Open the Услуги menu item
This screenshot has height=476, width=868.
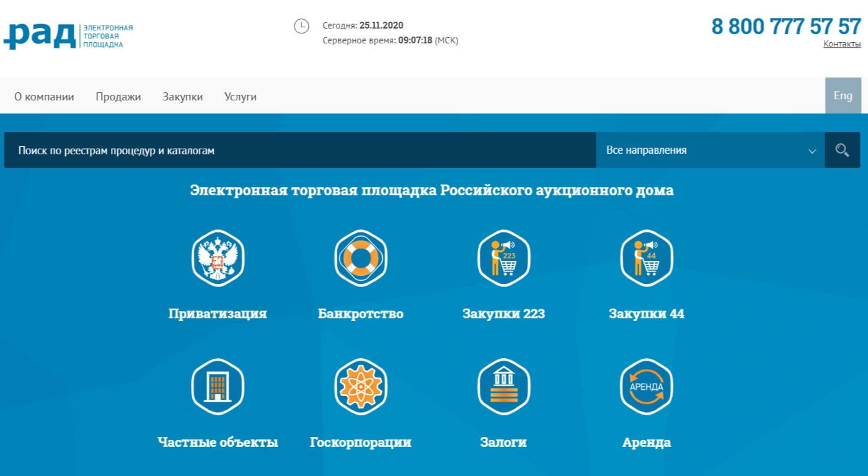[240, 96]
